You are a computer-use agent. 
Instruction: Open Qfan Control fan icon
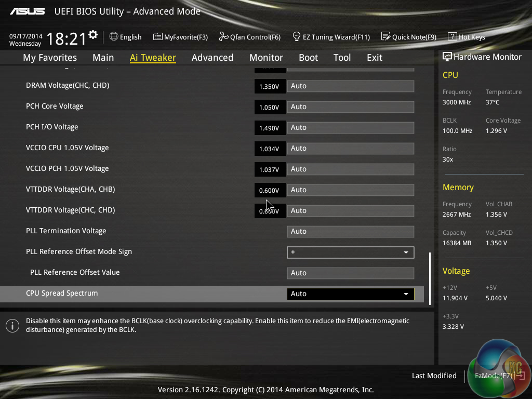[223, 37]
